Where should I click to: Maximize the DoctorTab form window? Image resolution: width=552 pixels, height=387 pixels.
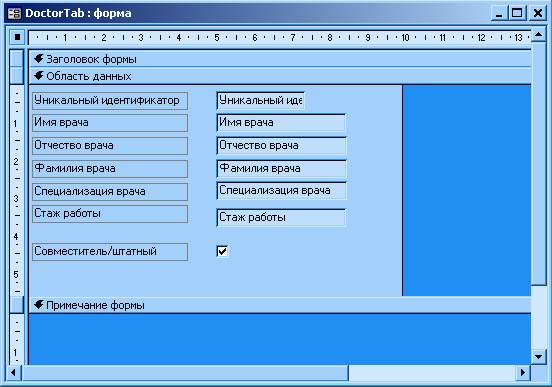pyautogui.click(x=517, y=13)
